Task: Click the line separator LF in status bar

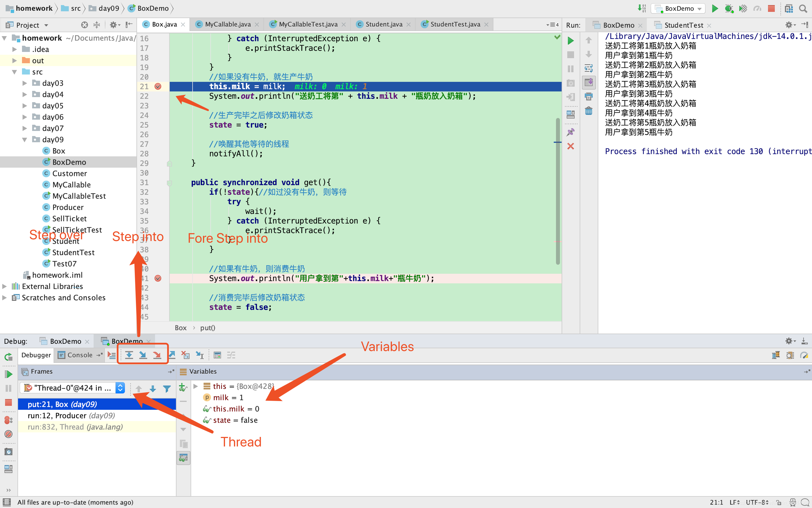Action: (734, 502)
